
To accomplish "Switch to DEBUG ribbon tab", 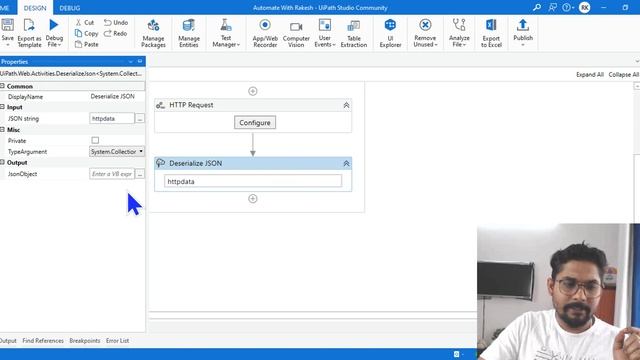I will point(69,8).
